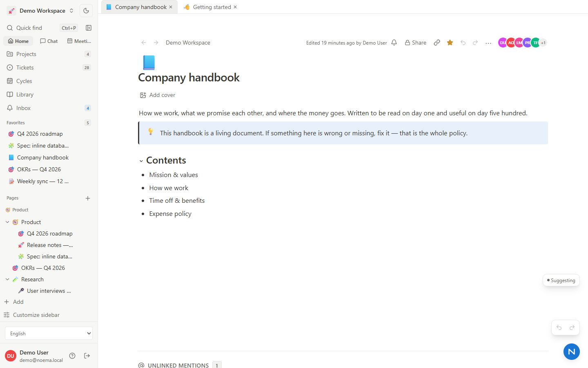Toggle Suggesting mode
The image size is (588, 368).
(561, 280)
